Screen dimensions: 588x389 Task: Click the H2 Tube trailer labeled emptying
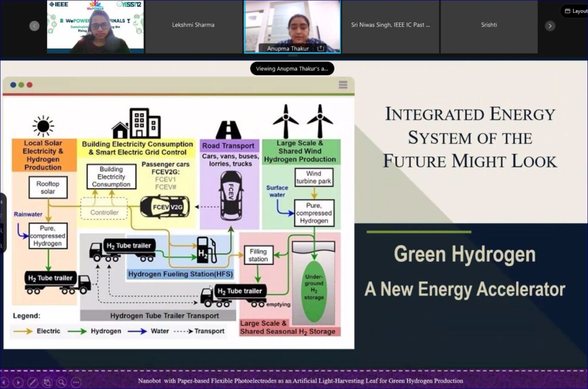point(234,295)
